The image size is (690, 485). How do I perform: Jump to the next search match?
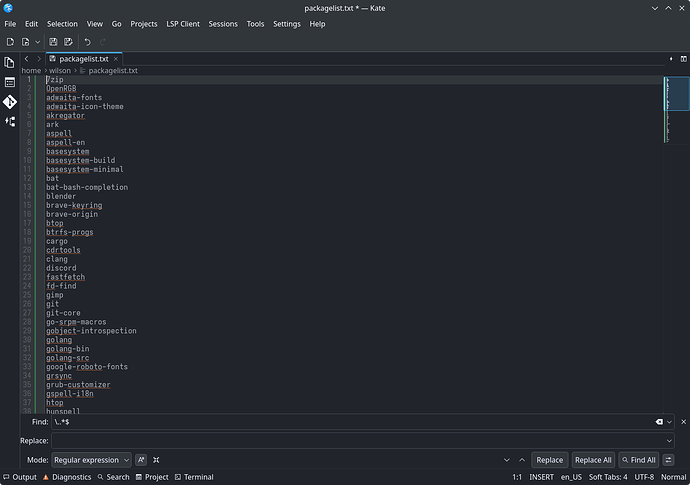507,460
